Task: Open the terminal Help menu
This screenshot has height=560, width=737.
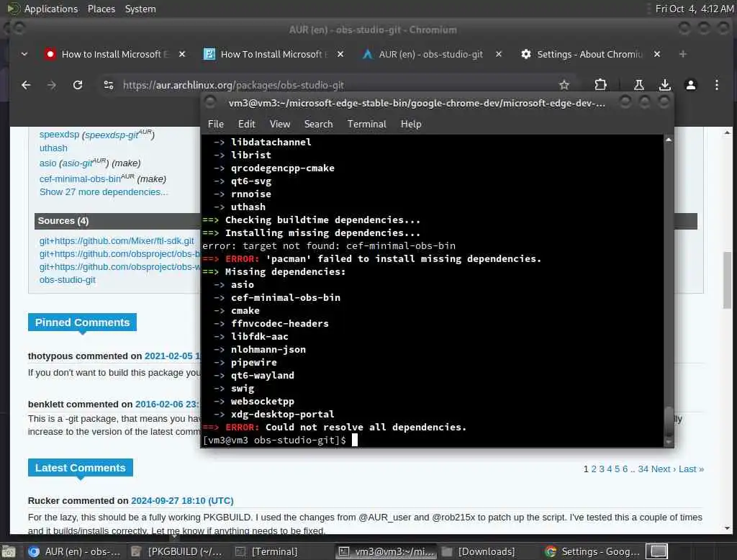Action: click(411, 124)
